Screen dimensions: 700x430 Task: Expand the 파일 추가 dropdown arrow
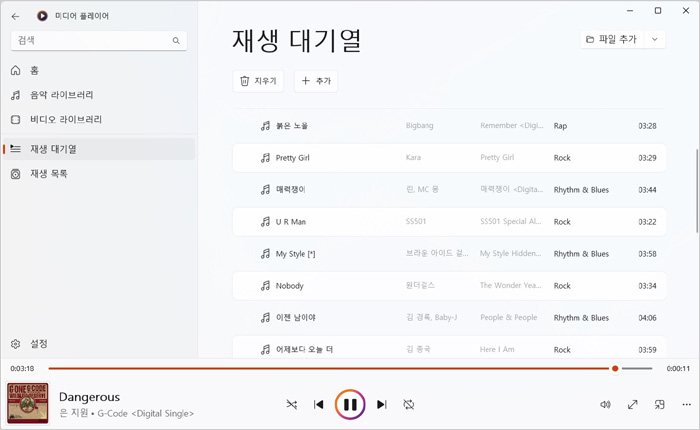[x=655, y=39]
